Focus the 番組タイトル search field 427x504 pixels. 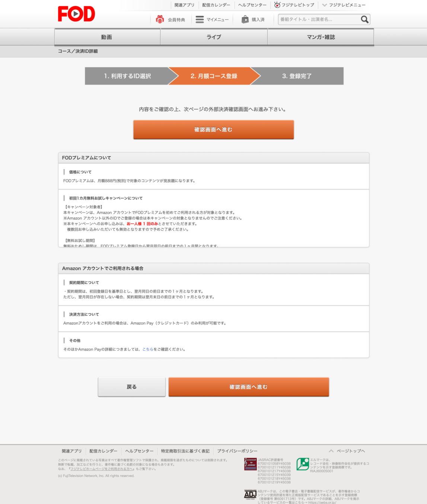click(318, 19)
